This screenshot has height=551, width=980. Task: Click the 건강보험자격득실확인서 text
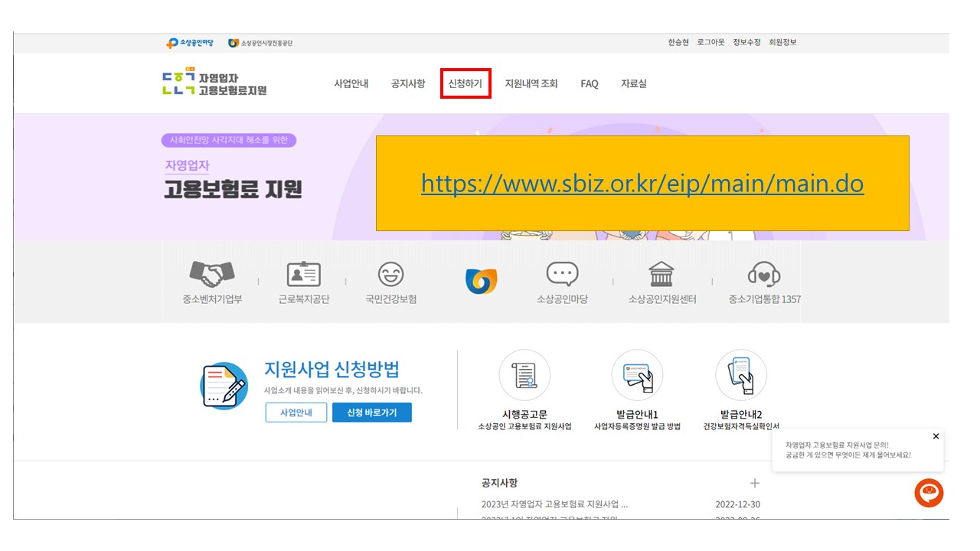[x=741, y=426]
